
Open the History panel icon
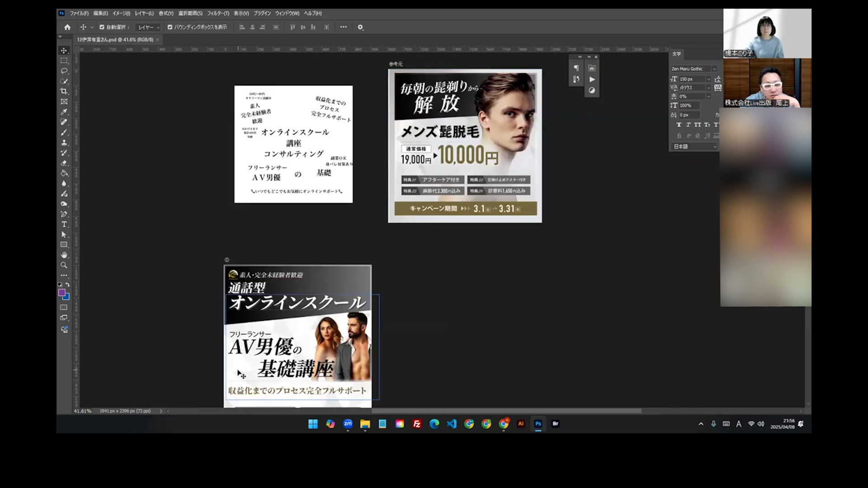tap(576, 80)
